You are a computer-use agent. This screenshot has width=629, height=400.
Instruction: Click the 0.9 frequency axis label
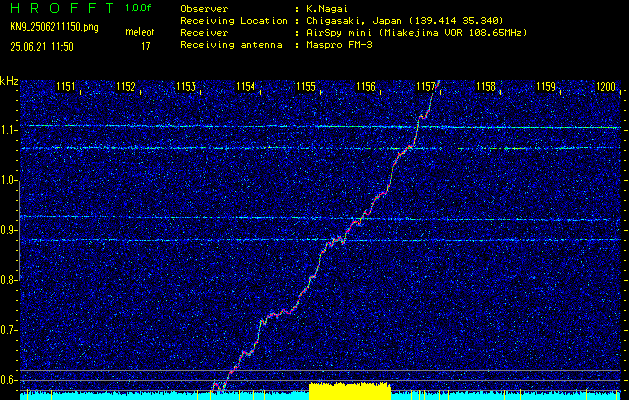click(8, 230)
